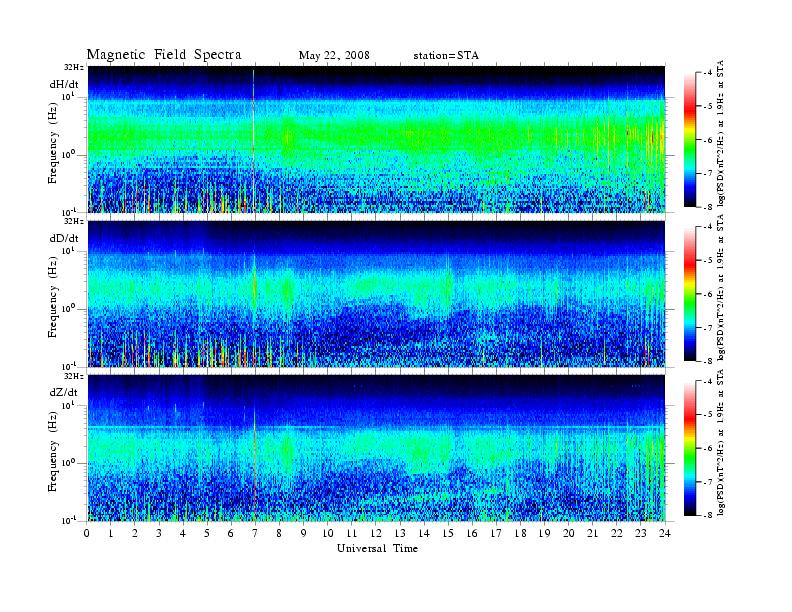
Task: Click the color bar beside the dD/dt panel
Action: click(x=689, y=294)
